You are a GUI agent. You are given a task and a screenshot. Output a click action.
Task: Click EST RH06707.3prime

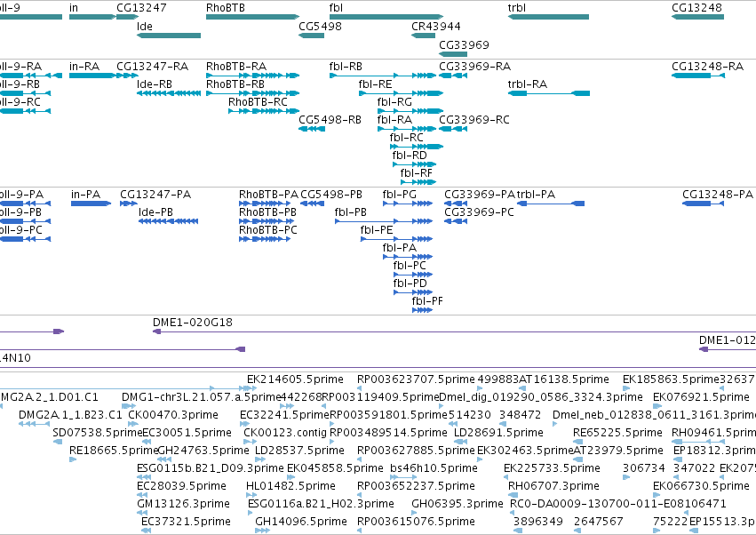553,486
